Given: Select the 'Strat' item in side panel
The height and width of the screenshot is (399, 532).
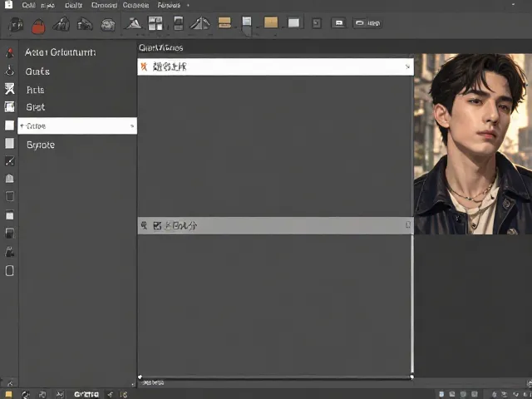Looking at the screenshot, I should (35, 107).
